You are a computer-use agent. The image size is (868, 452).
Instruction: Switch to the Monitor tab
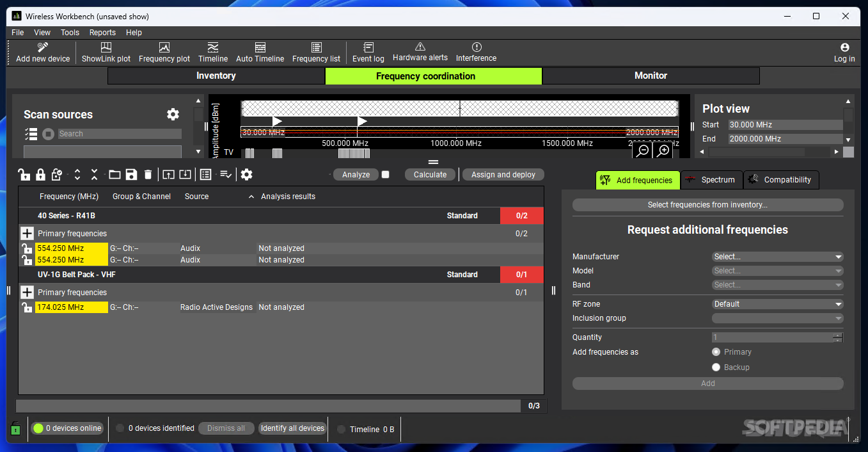[x=651, y=76]
